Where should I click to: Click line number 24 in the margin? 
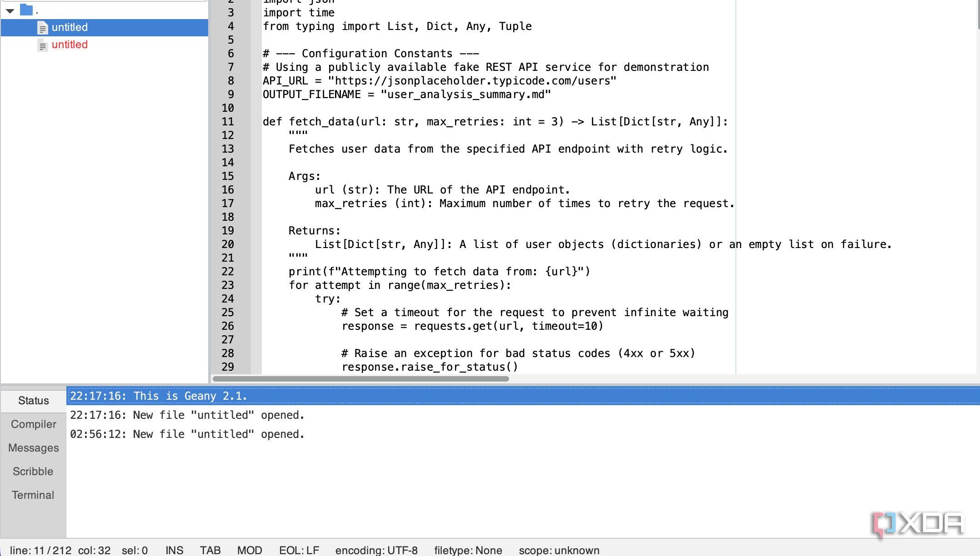click(x=228, y=299)
